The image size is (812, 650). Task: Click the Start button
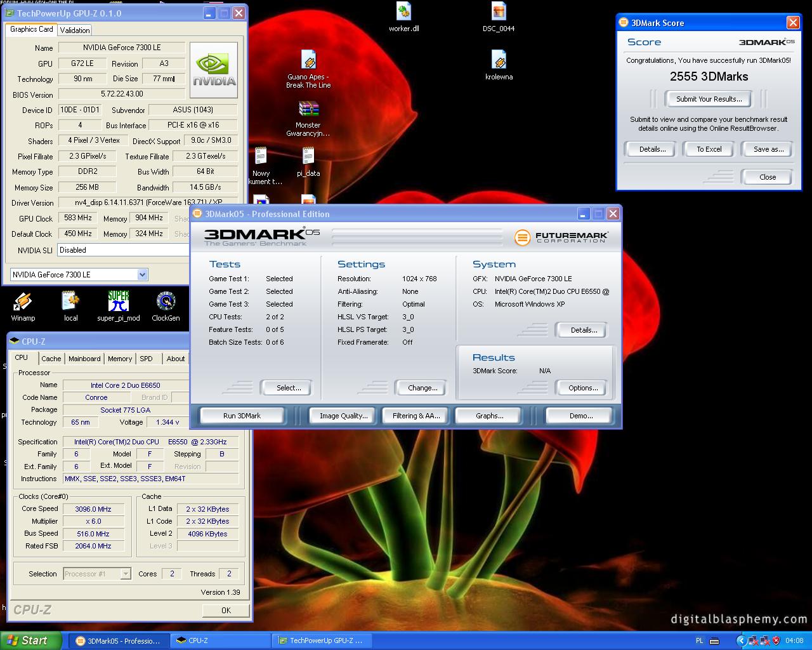click(x=31, y=640)
